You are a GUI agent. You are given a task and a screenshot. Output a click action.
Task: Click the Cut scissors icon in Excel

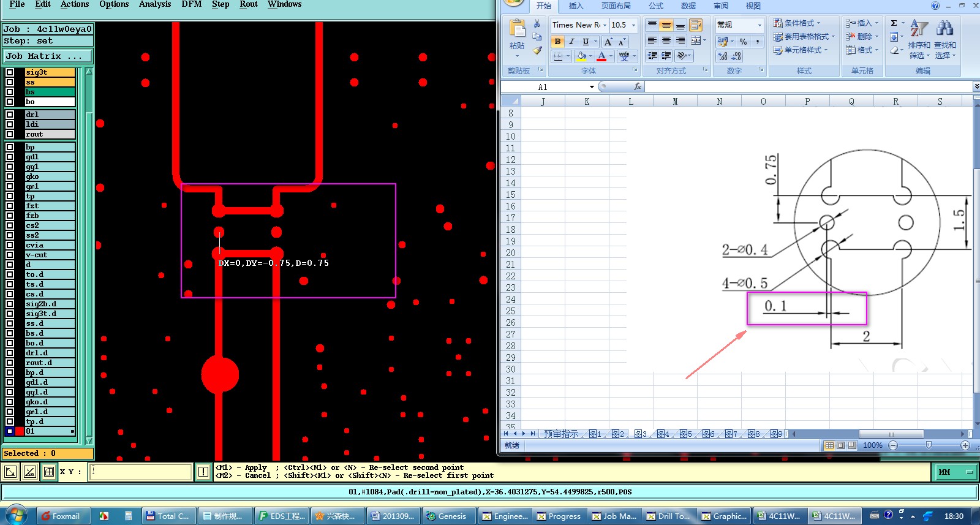coord(537,23)
